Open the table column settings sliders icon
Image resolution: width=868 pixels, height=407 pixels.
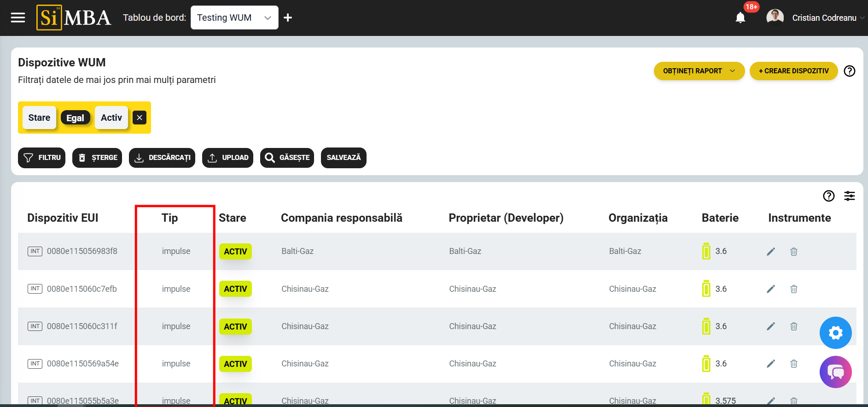849,196
